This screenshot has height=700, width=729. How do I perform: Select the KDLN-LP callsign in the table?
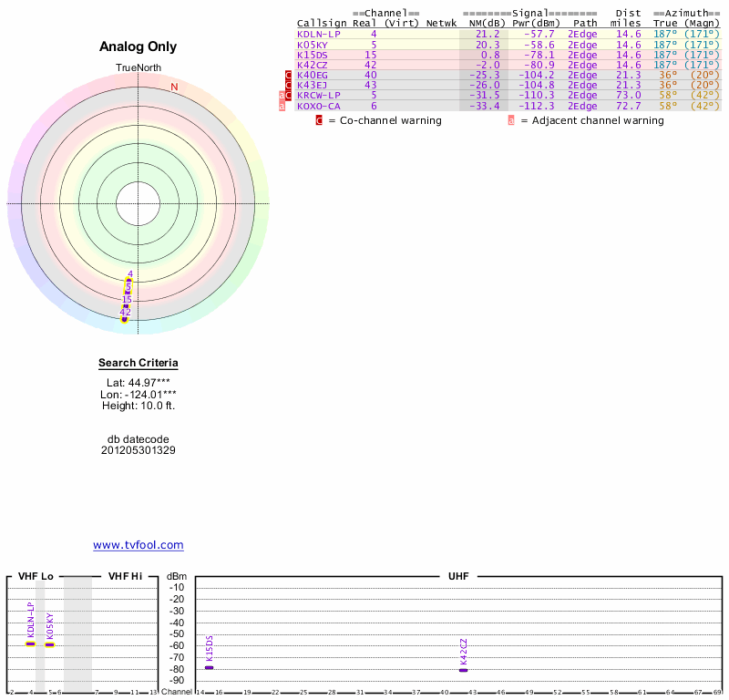coord(319,34)
